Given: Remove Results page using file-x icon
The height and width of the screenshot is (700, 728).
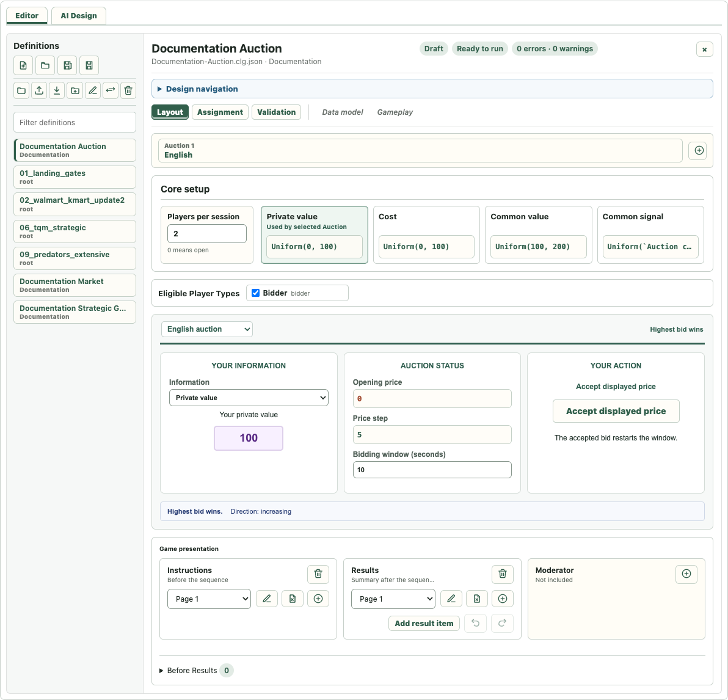Looking at the screenshot, I should [x=477, y=599].
